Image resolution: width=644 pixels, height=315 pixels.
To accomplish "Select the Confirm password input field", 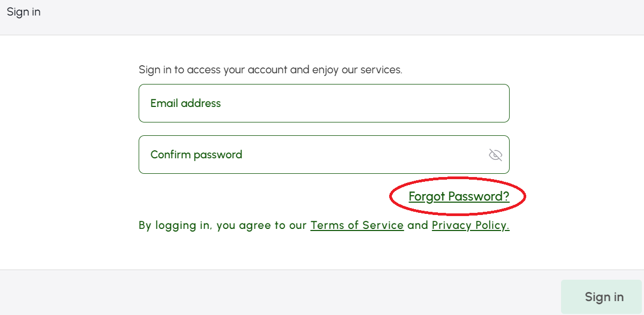I will pyautogui.click(x=324, y=155).
